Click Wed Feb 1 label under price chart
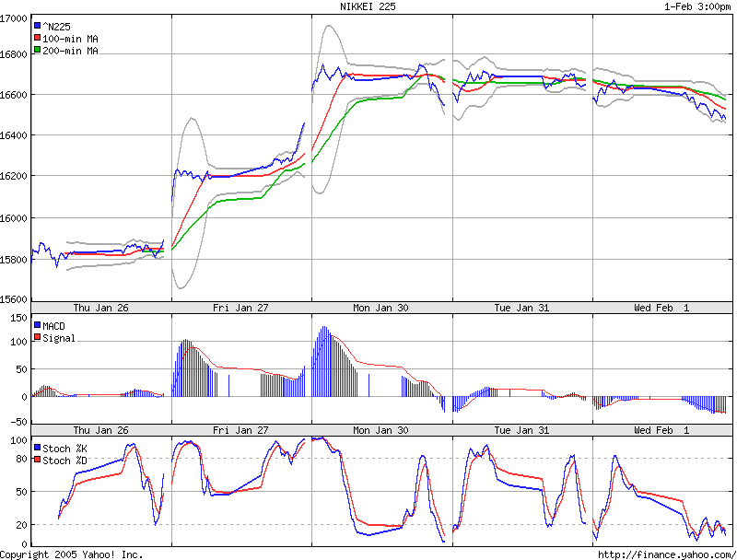This screenshot has width=737, height=560. coord(661,308)
